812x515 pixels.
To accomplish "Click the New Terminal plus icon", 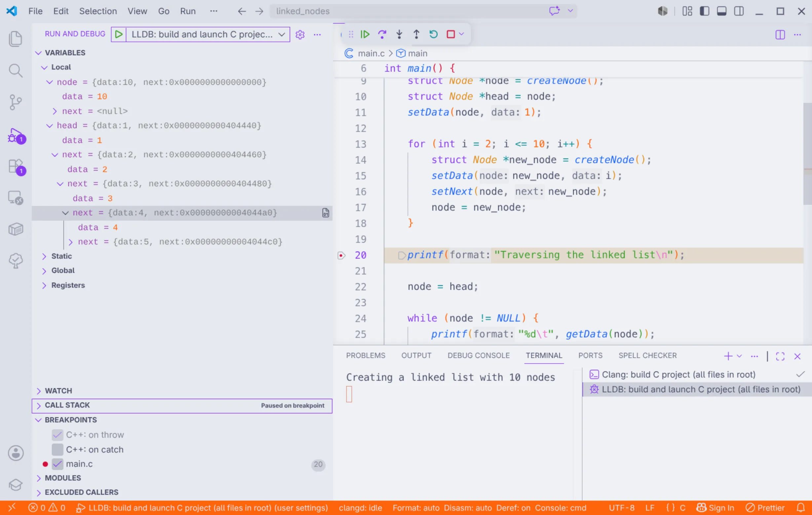I will point(728,356).
